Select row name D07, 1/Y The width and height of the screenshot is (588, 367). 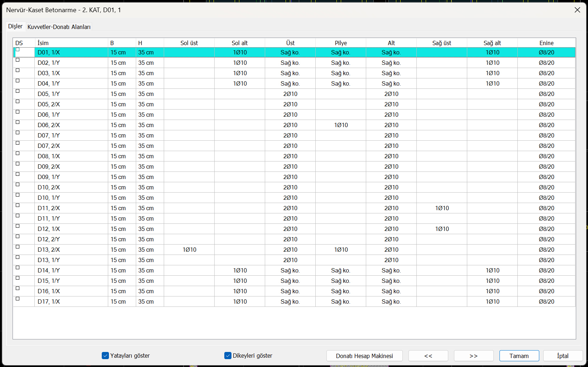(71, 135)
